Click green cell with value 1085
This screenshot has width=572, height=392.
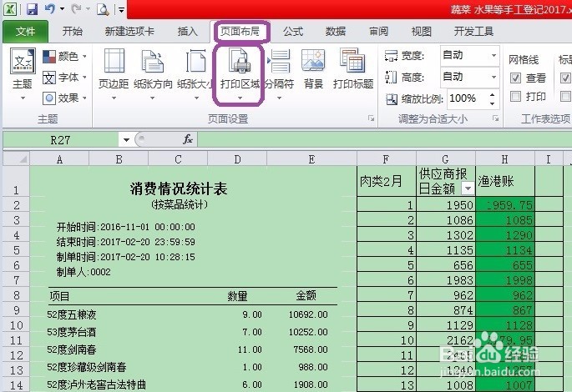click(505, 220)
